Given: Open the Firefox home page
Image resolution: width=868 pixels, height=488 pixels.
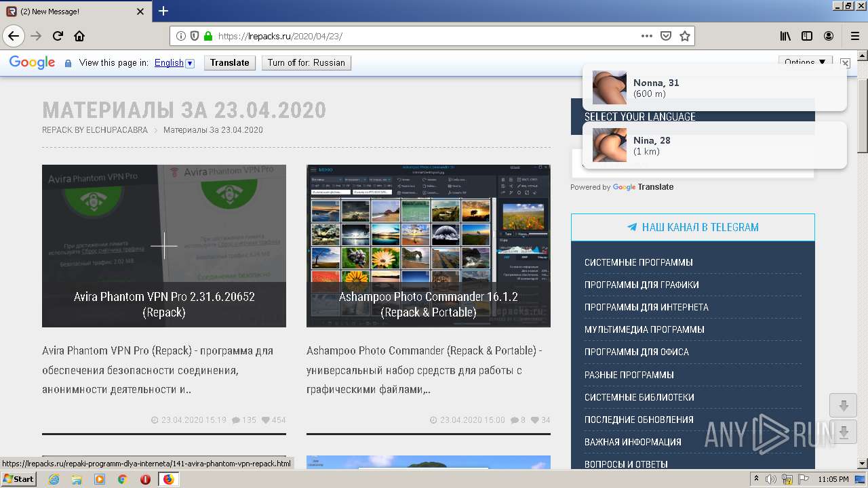Looking at the screenshot, I should [79, 36].
